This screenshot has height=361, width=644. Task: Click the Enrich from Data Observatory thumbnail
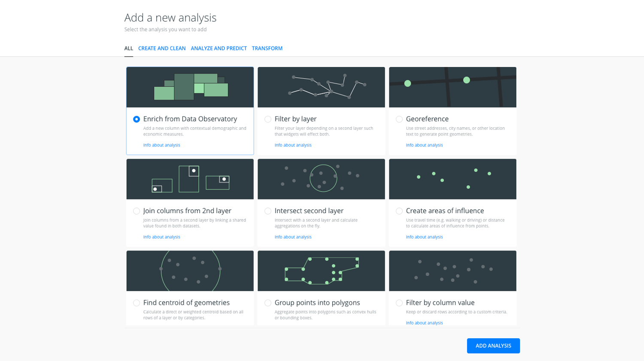[x=190, y=87]
